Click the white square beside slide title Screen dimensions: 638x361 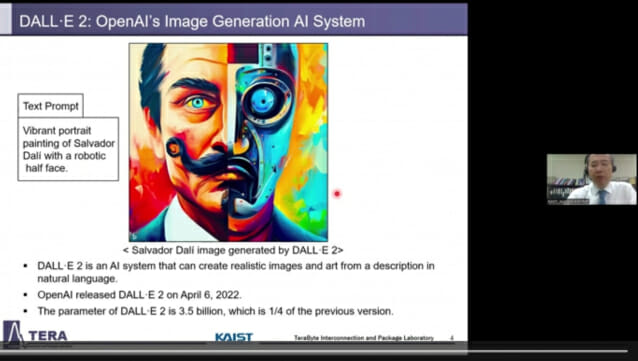pos(6,20)
